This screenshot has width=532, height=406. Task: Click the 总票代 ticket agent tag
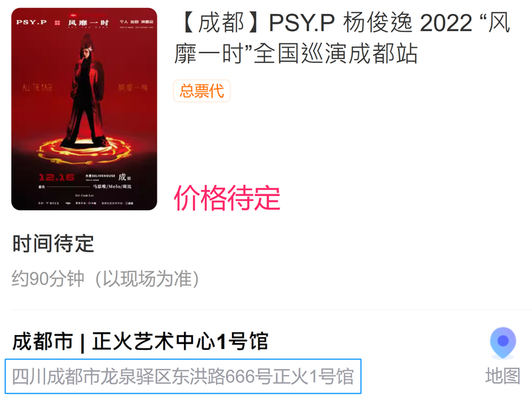pyautogui.click(x=202, y=91)
